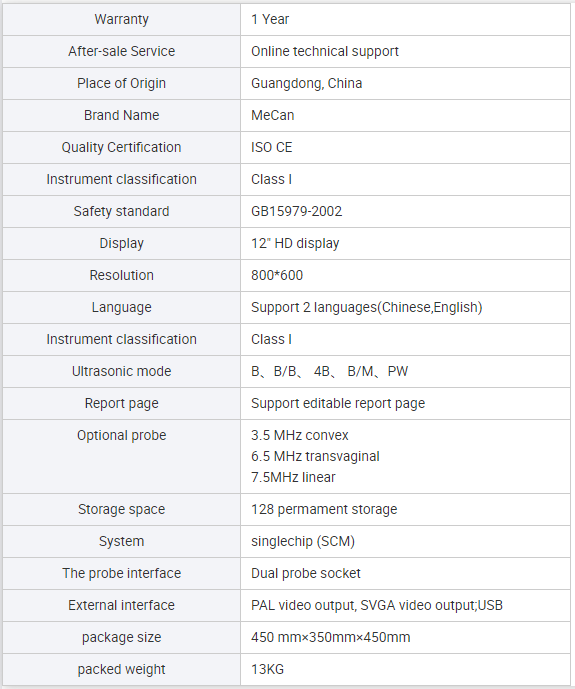Select 'Support editable report page' text
Viewport: 575px width, 689px height.
(x=338, y=403)
